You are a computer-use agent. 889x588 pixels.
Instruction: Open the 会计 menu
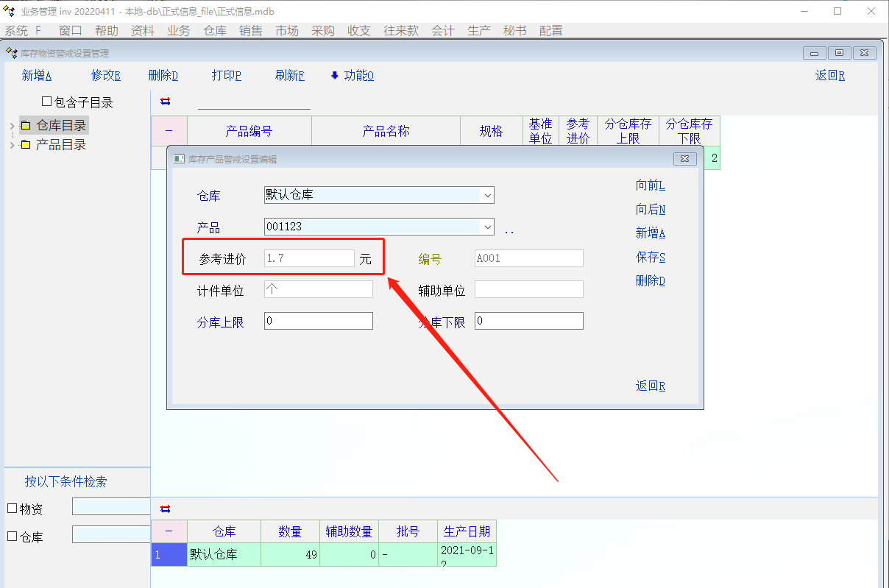[442, 30]
